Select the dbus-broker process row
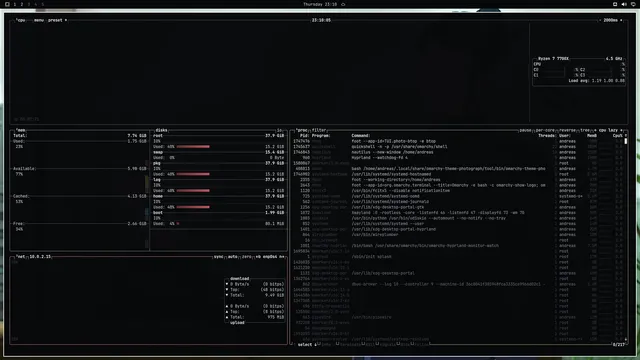The width and height of the screenshot is (640, 360). [x=459, y=284]
